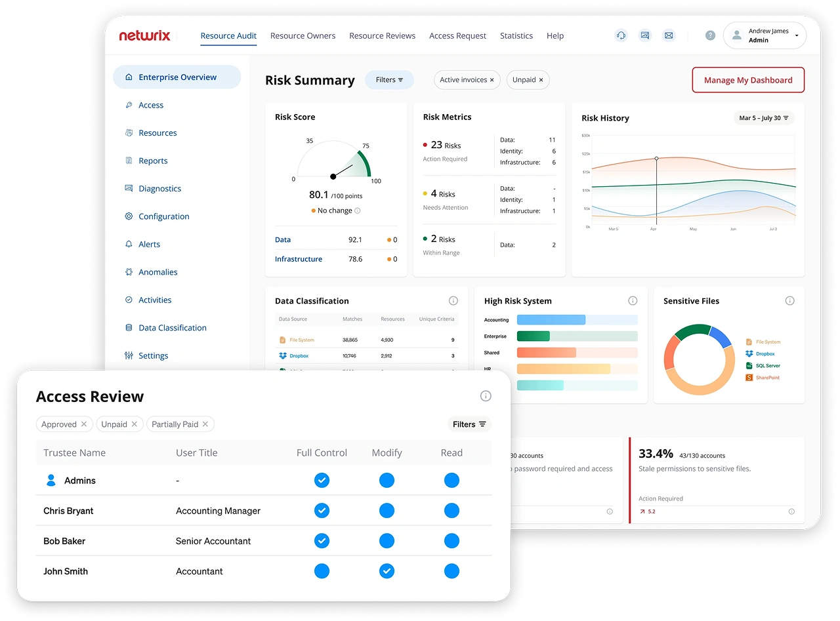
Task: Open the Data link in Risk Score
Action: pos(283,240)
